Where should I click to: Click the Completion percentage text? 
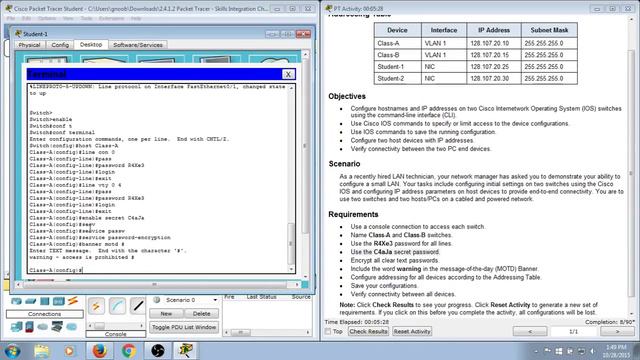609,322
